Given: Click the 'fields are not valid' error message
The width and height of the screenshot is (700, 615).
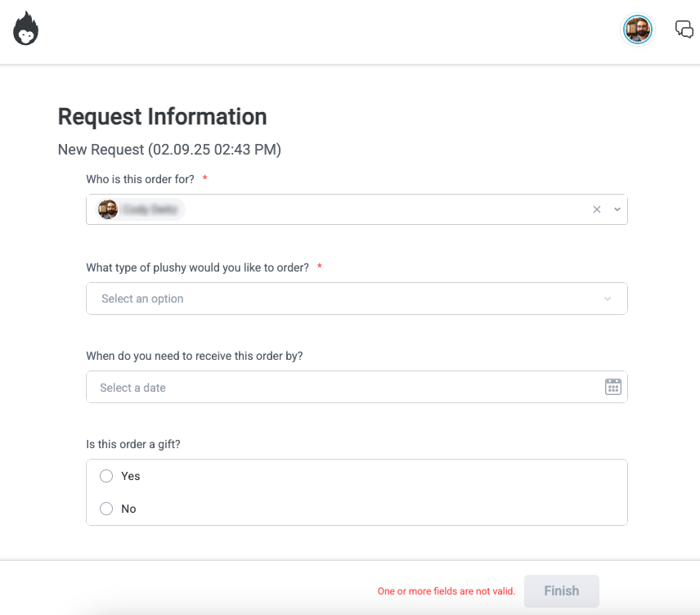Looking at the screenshot, I should [x=446, y=591].
